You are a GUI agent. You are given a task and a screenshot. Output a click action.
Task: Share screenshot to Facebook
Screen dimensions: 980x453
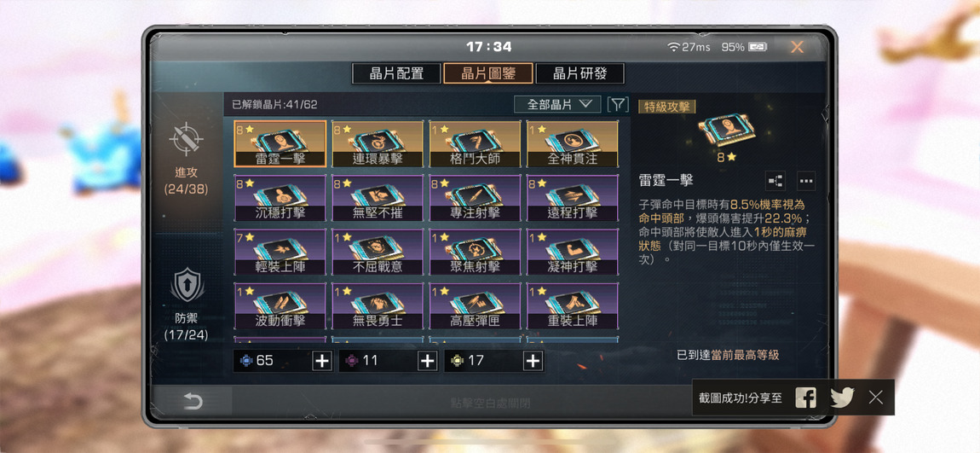coord(805,398)
